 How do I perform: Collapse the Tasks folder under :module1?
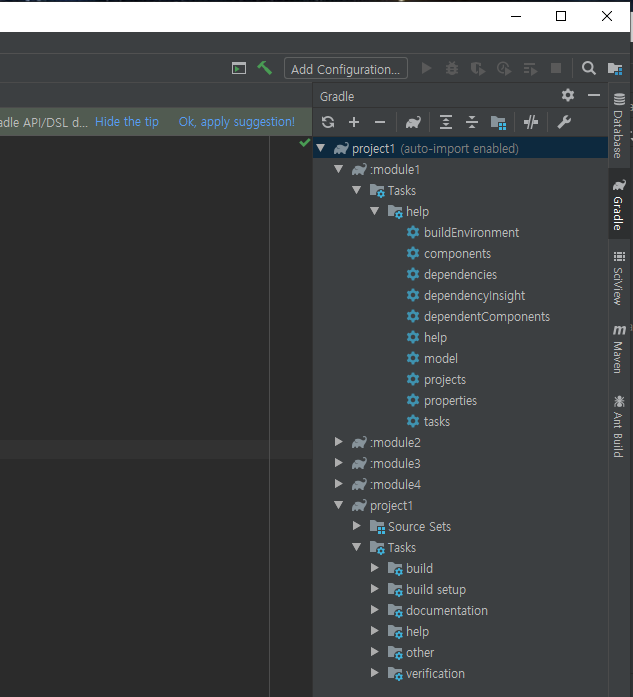357,190
